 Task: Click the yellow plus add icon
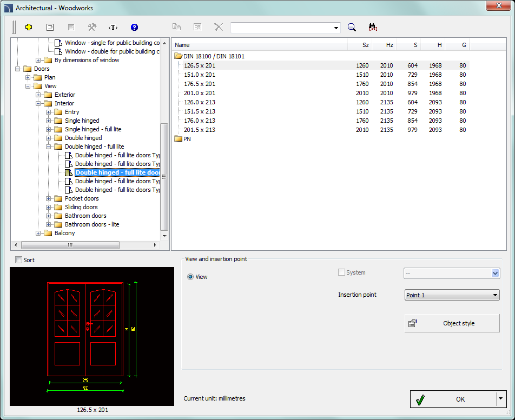[29, 27]
